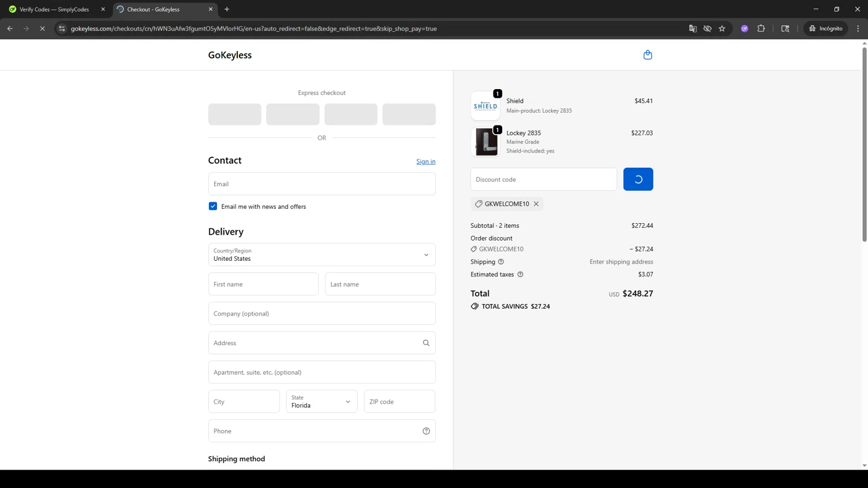Click the Shipping method heading
The width and height of the screenshot is (868, 488).
[237, 459]
